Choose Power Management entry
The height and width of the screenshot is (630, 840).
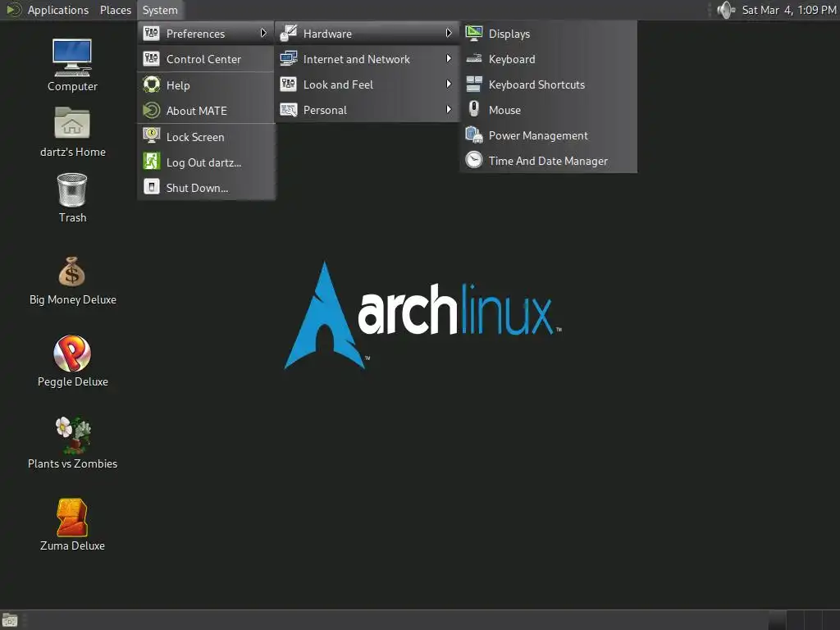click(549, 135)
